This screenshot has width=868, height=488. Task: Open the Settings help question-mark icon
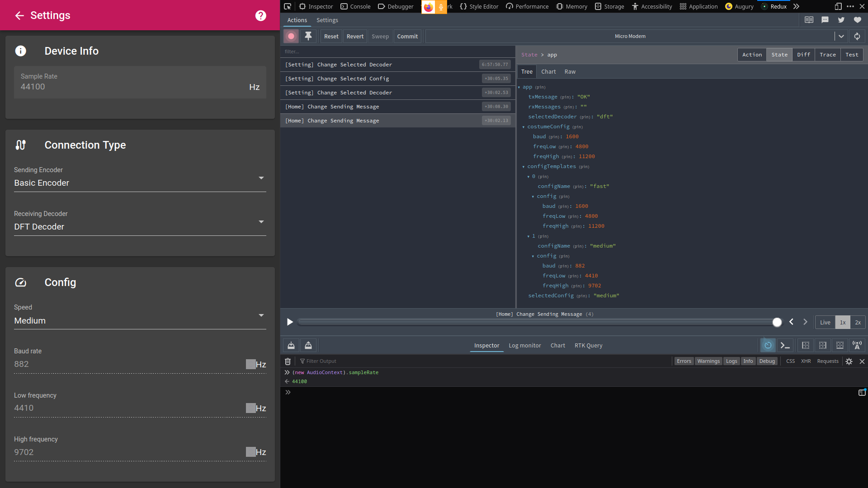click(x=260, y=15)
